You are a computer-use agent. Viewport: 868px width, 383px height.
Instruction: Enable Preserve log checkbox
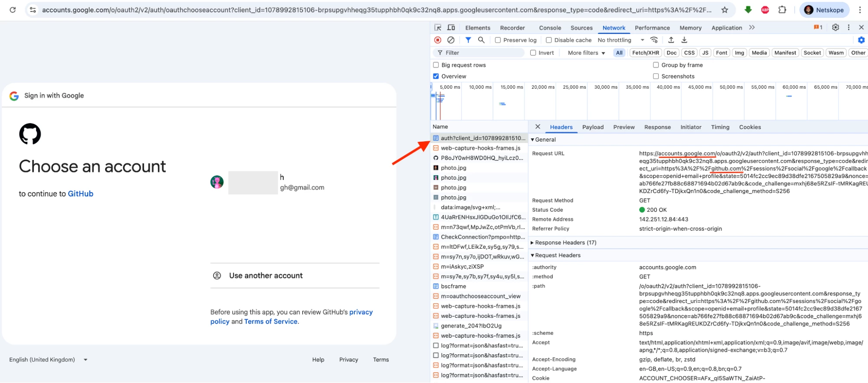point(498,40)
